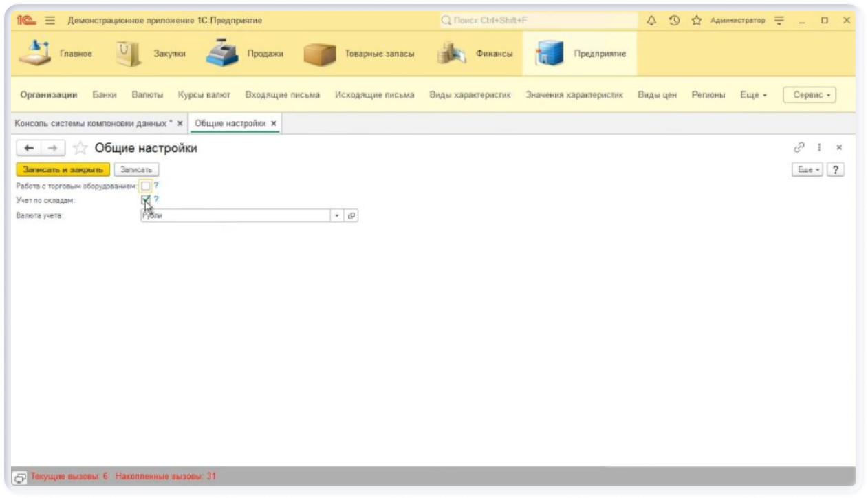Get link to form chain icon
The image size is (868, 498).
click(799, 147)
